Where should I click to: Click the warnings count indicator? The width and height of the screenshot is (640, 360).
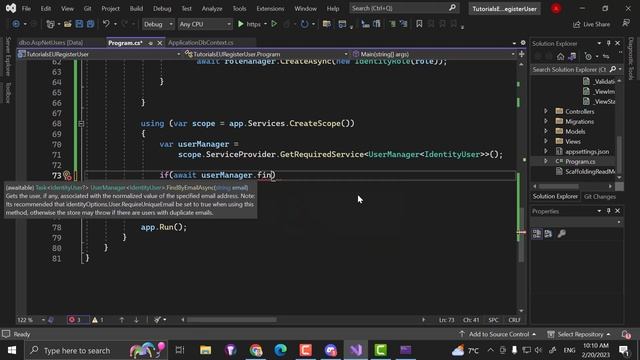98,320
